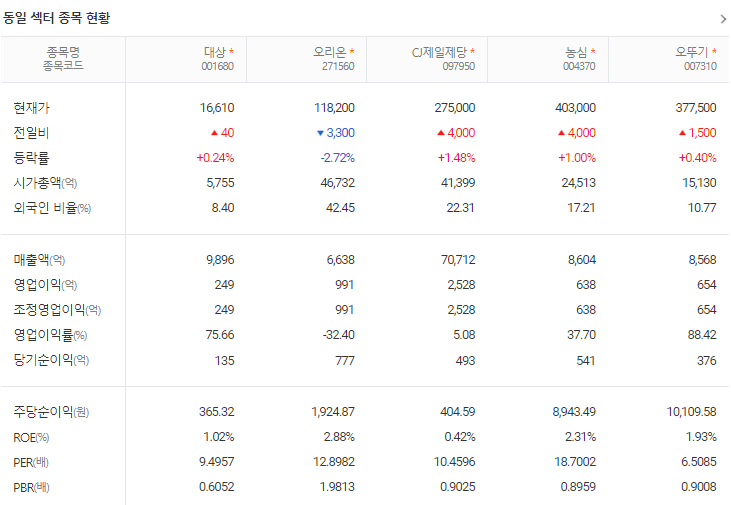This screenshot has height=505, width=731.
Task: Click revenue value 70,712
Action: pos(458,259)
